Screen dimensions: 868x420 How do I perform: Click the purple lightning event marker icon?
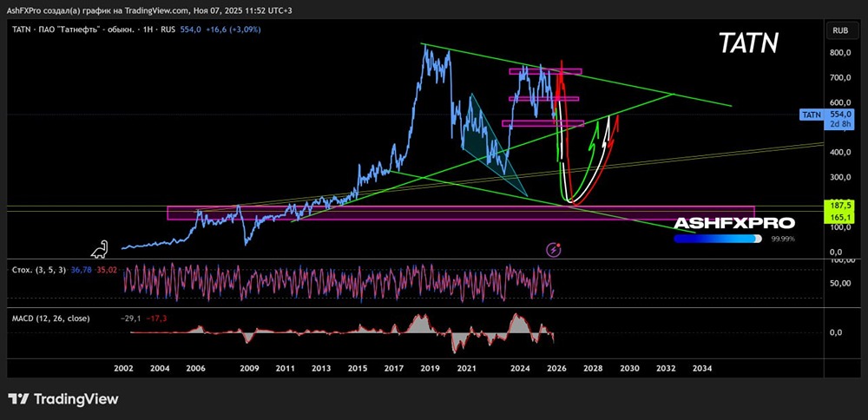[x=554, y=250]
